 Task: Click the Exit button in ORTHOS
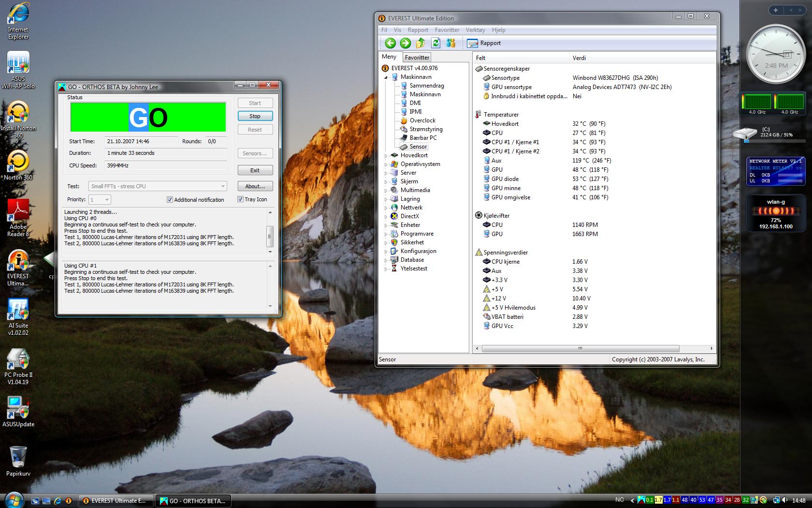click(255, 170)
